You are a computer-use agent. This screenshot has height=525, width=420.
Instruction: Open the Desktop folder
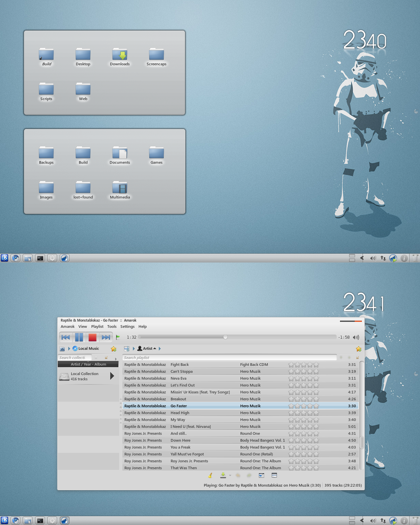(83, 57)
